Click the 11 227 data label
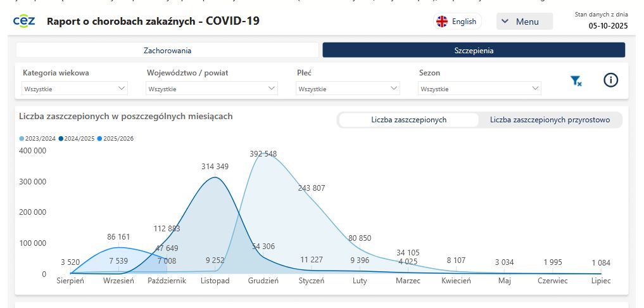This screenshot has height=308, width=644. (312, 260)
